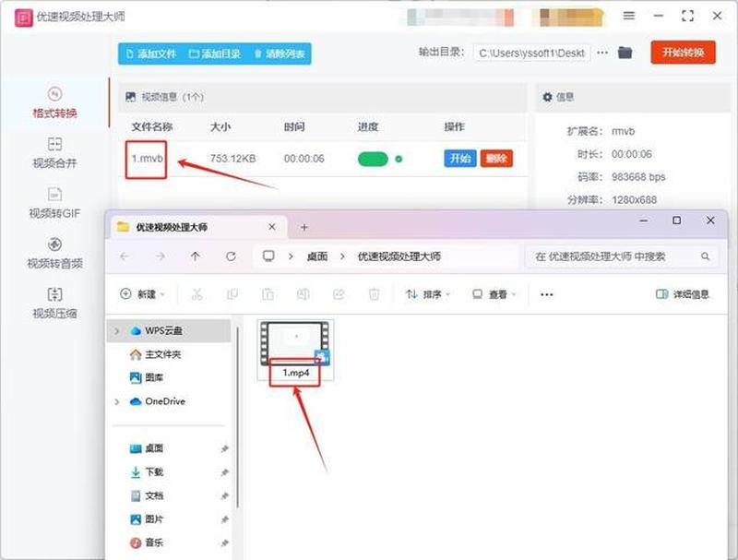Open the 视频合并 video merge module
The width and height of the screenshot is (738, 560).
(x=54, y=152)
